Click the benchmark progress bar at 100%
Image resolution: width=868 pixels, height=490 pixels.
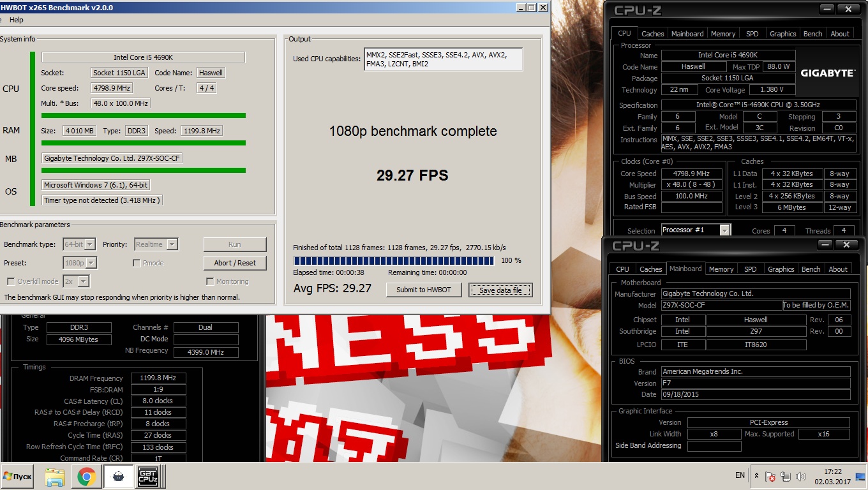tap(394, 260)
